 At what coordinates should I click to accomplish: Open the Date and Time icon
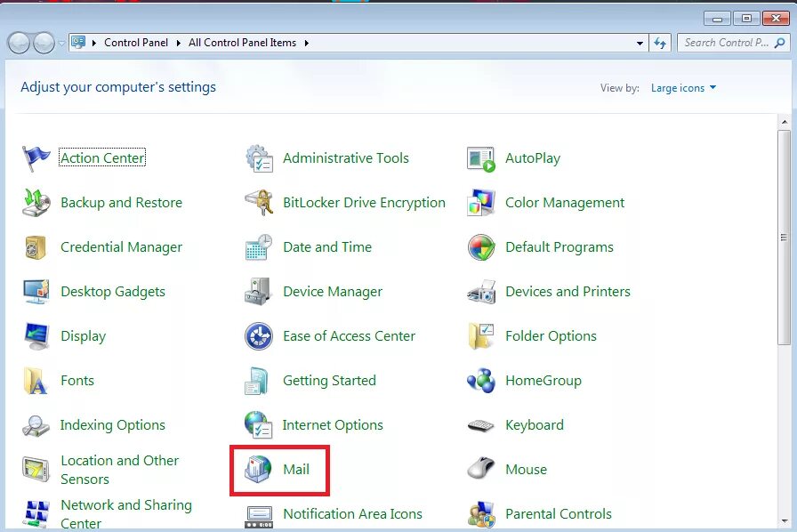pos(259,247)
